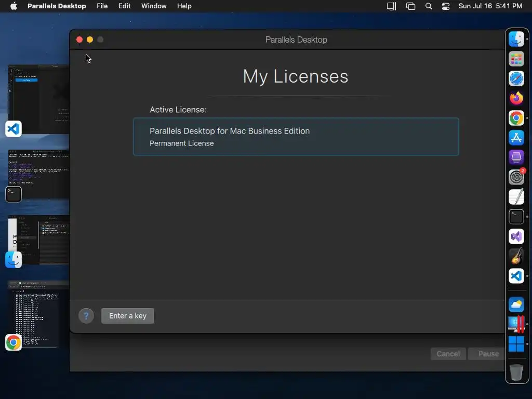Click the Active License label

coord(178,110)
